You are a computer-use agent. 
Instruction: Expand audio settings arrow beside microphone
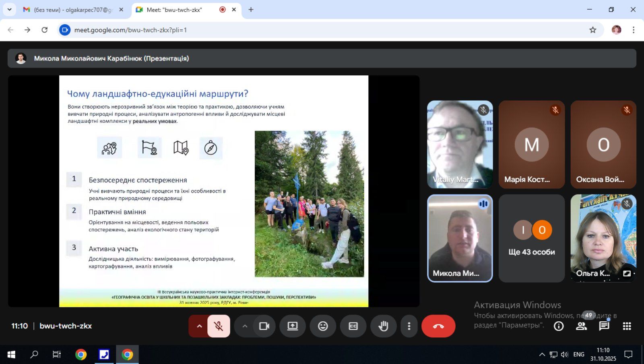199,326
